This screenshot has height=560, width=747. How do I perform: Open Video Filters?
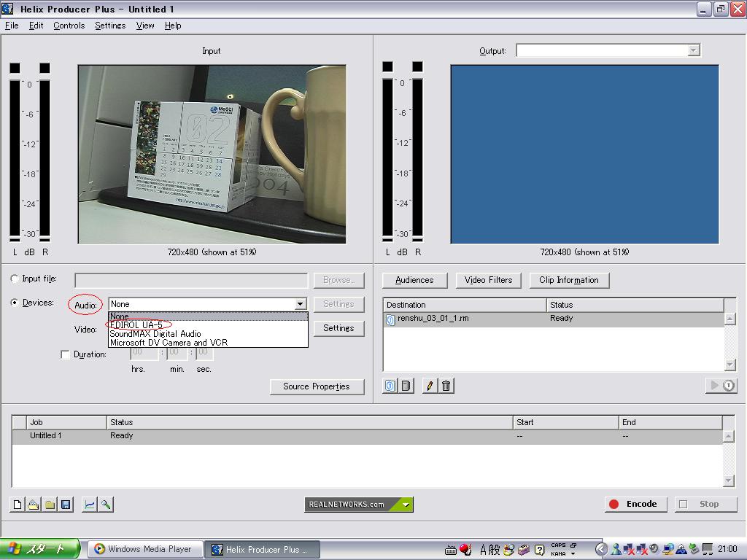488,280
